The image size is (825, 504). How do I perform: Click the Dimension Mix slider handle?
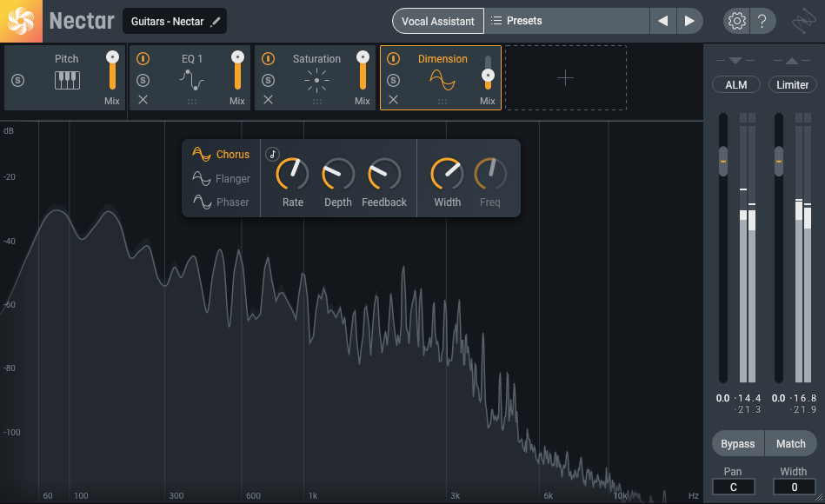[488, 76]
